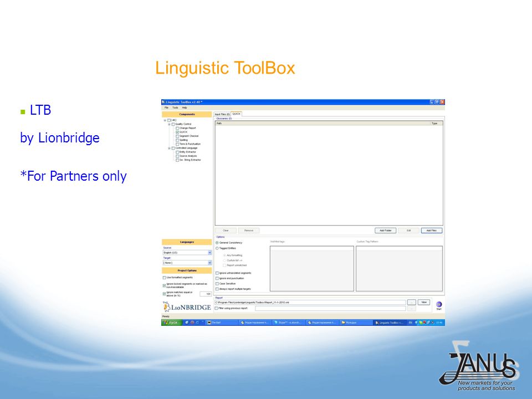Click the Clear button
This screenshot has width=532, height=399.
coord(226,231)
